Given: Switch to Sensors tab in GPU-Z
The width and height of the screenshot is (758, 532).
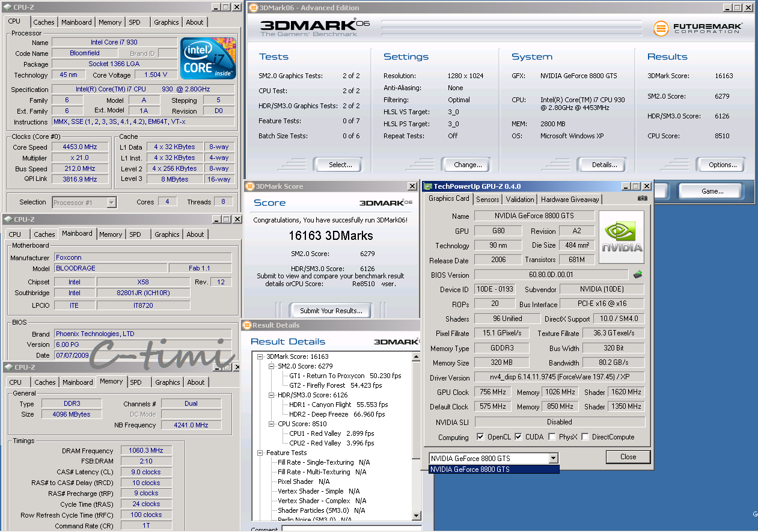Looking at the screenshot, I should pos(488,200).
